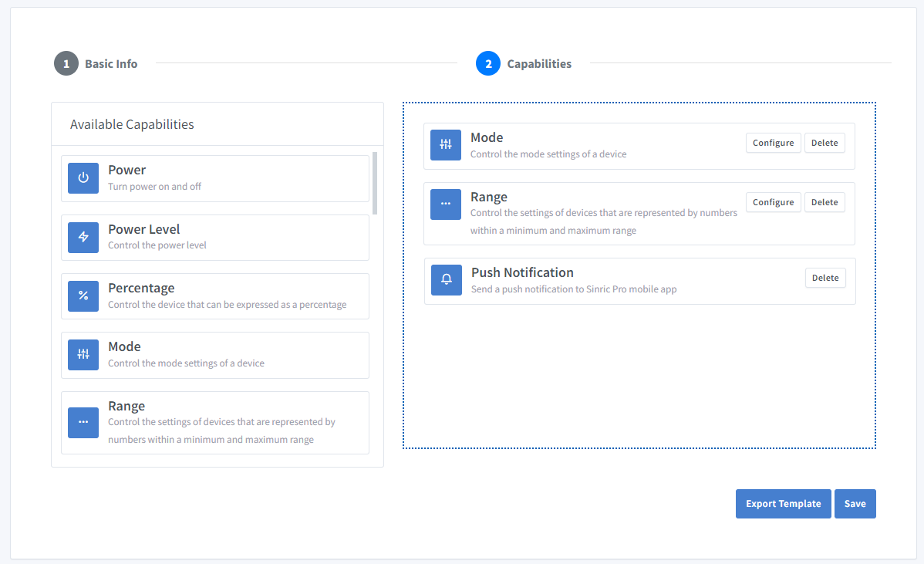Click the Mode icon in the added capabilities
This screenshot has width=924, height=564.
[446, 145]
